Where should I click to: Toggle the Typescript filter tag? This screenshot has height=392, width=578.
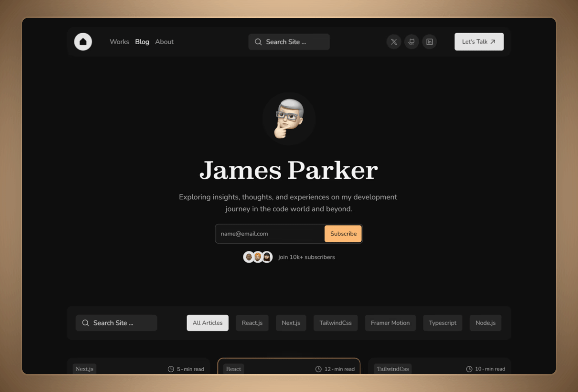click(442, 323)
